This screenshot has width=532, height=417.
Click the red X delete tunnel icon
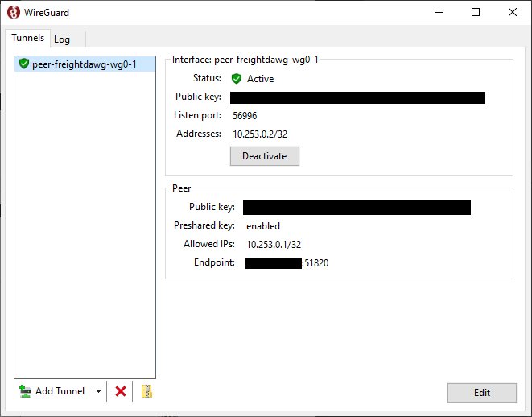pos(121,391)
